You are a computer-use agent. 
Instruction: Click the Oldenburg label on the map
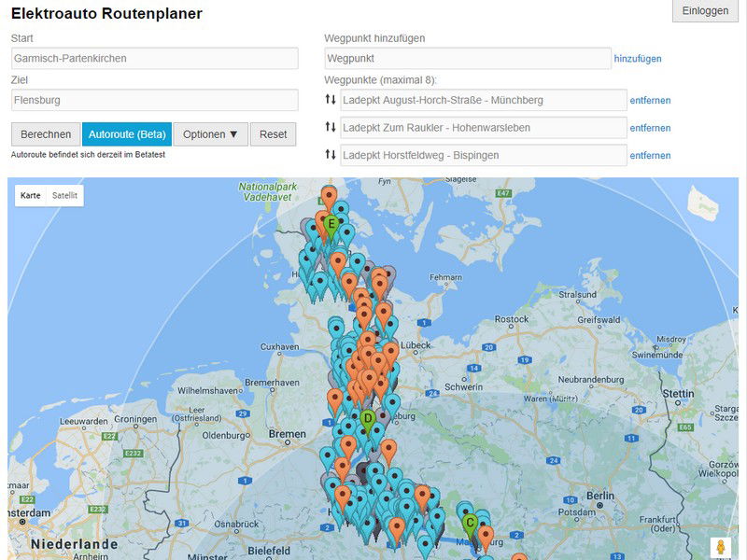(223, 436)
